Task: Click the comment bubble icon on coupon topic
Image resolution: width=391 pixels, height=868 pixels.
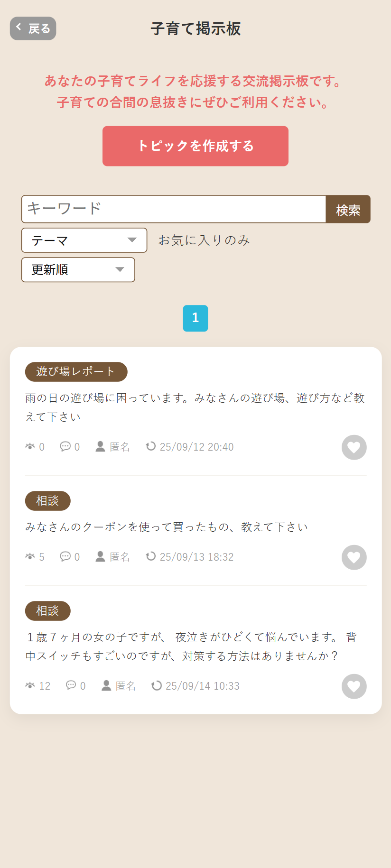Action: (x=65, y=556)
